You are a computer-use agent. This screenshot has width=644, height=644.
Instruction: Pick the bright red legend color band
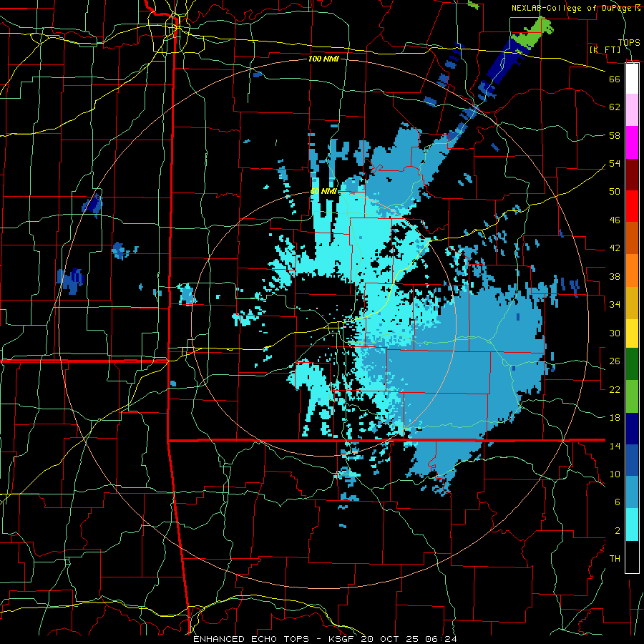point(632,206)
